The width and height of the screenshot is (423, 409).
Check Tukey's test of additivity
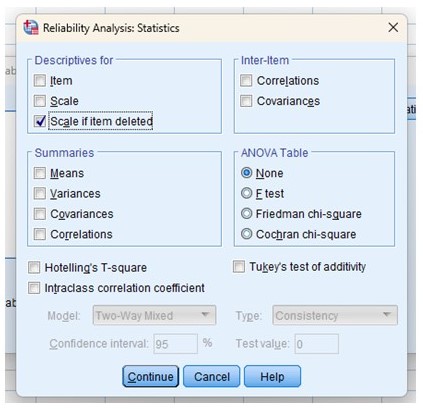pyautogui.click(x=239, y=267)
